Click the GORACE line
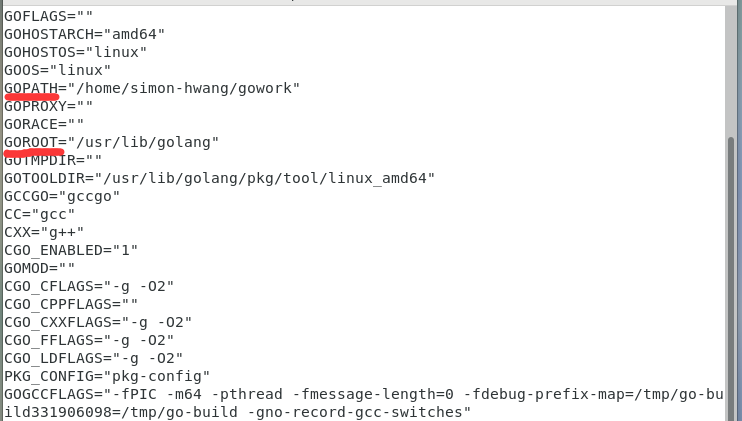Screen dimensions: 742x421 44,124
